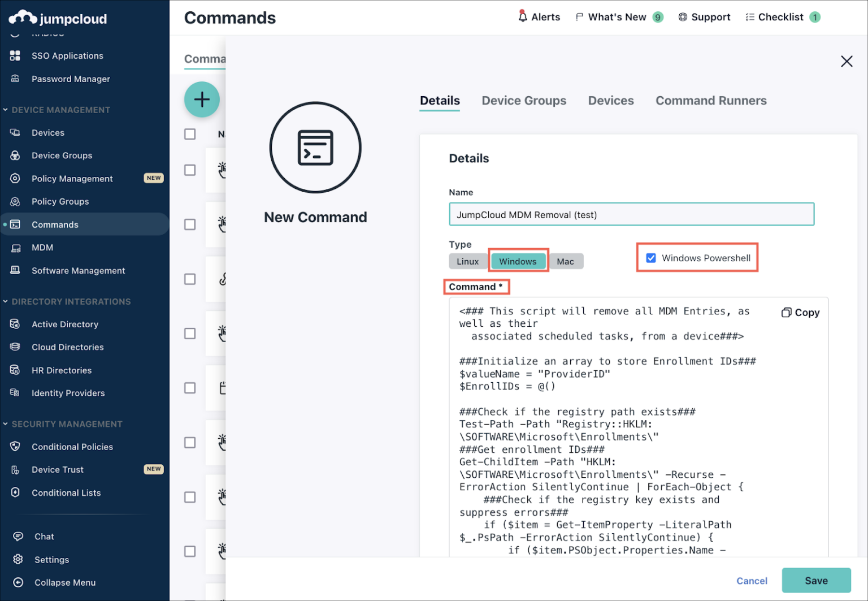The width and height of the screenshot is (868, 601).
Task: Create a new command with the plus button
Action: pos(202,100)
